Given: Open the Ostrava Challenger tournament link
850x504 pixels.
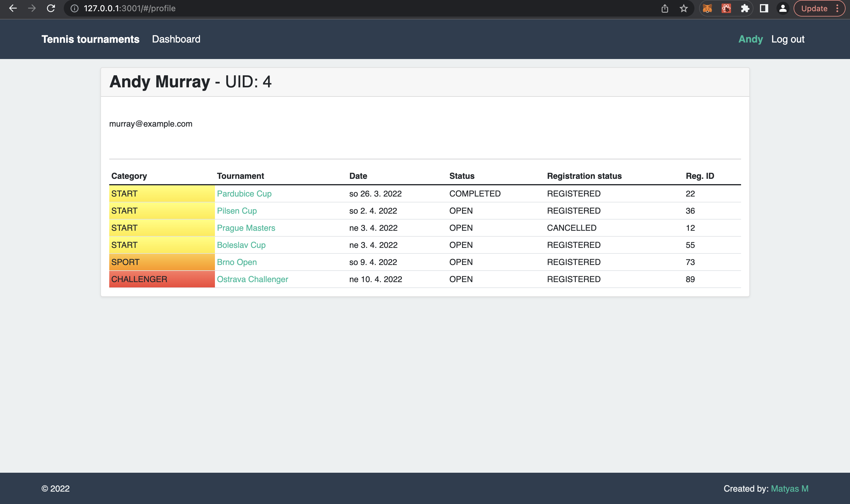Looking at the screenshot, I should (x=252, y=279).
